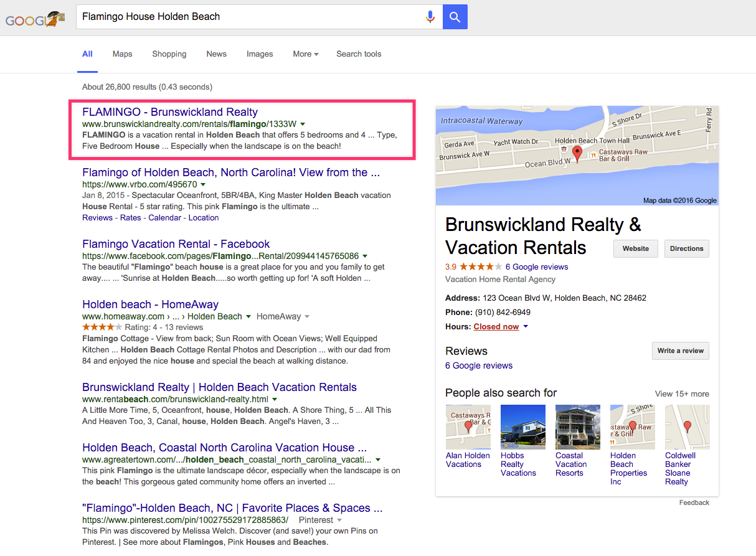Open the News tab

[x=216, y=54]
